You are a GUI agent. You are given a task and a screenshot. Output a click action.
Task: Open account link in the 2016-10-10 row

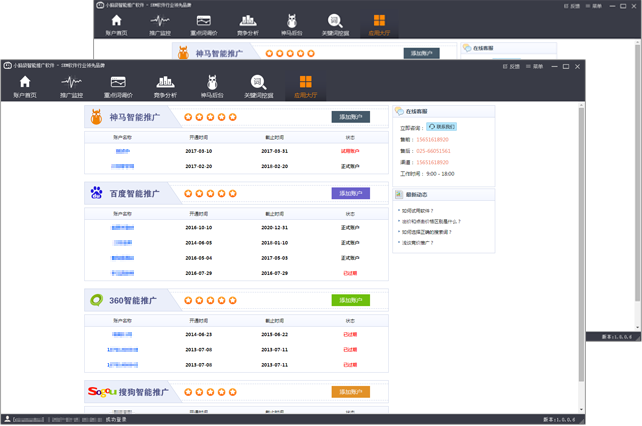(x=122, y=227)
